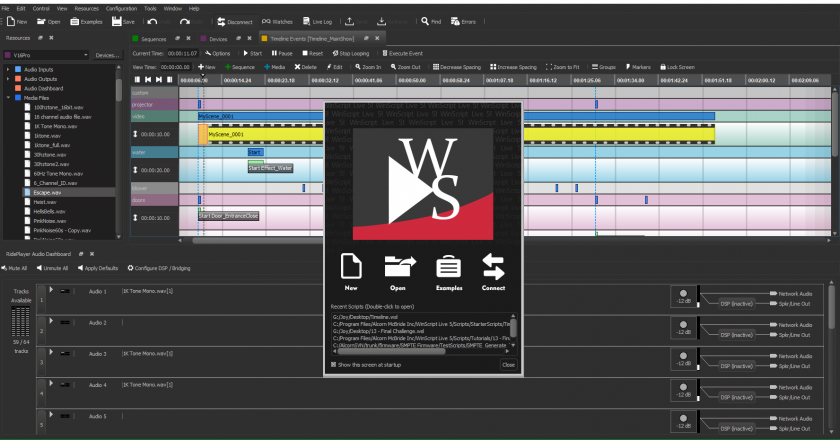Click Decrease Spacing in the timeline toolbar
The image size is (840, 440).
pyautogui.click(x=457, y=67)
